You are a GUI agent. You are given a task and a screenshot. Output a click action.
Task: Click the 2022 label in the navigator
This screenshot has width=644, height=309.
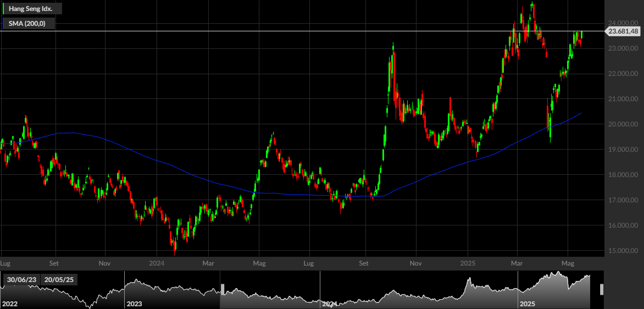(9, 304)
